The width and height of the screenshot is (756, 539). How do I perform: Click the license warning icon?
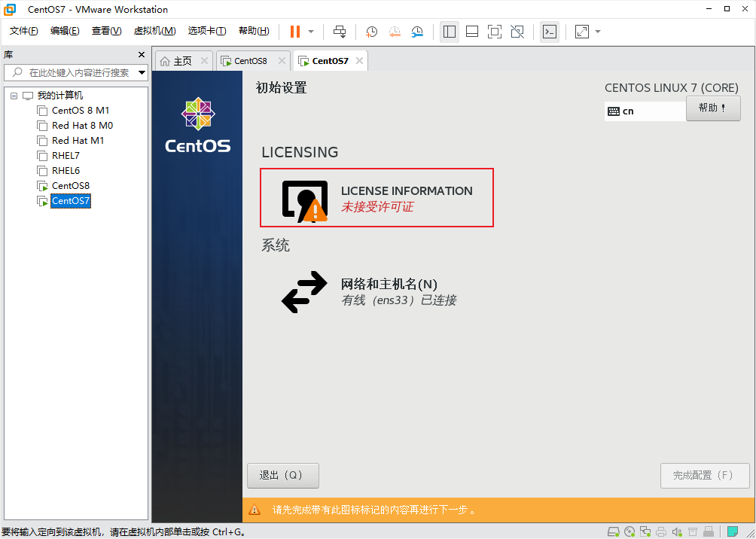304,201
